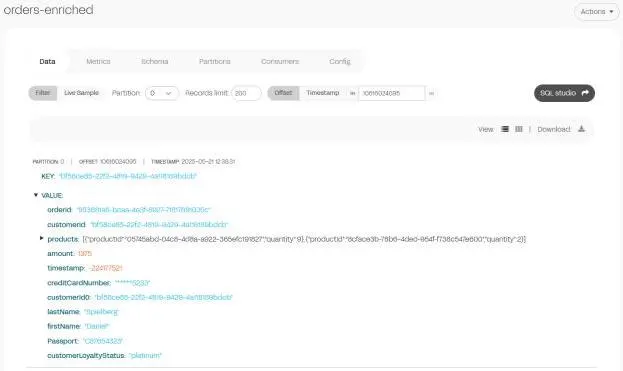Select the Filter mode toggle
The image size is (623, 371).
[x=43, y=93]
